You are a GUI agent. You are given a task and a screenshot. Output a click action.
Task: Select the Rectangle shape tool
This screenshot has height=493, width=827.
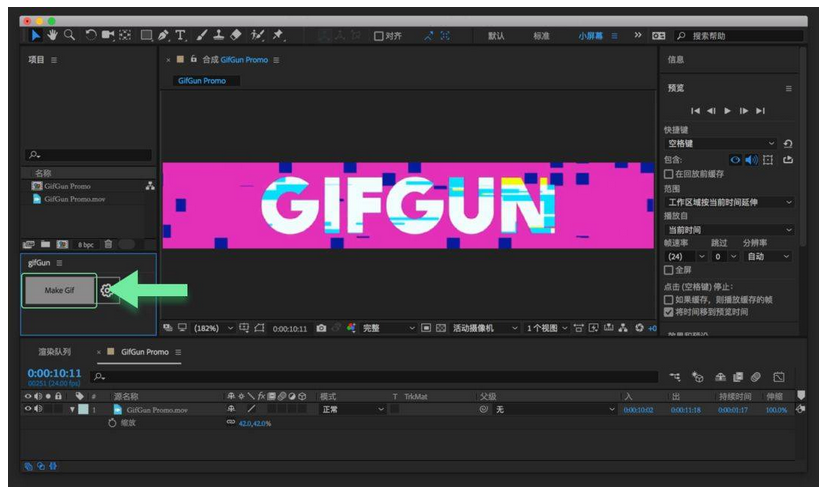click(x=147, y=35)
